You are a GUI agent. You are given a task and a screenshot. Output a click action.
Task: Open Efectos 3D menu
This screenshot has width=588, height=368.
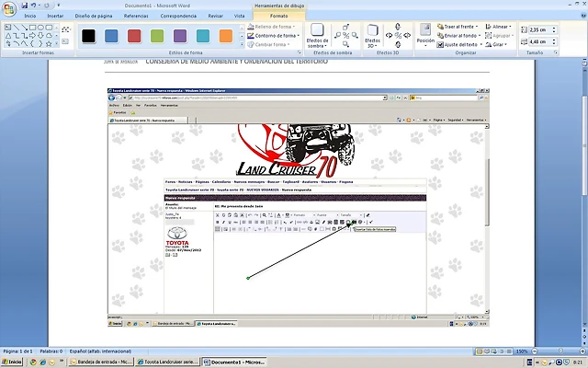[x=373, y=36]
